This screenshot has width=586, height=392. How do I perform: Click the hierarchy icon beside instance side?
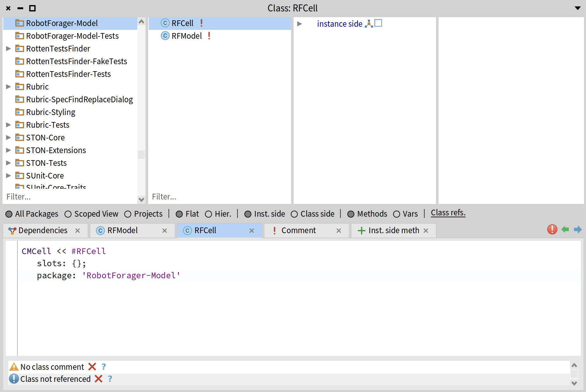[369, 24]
